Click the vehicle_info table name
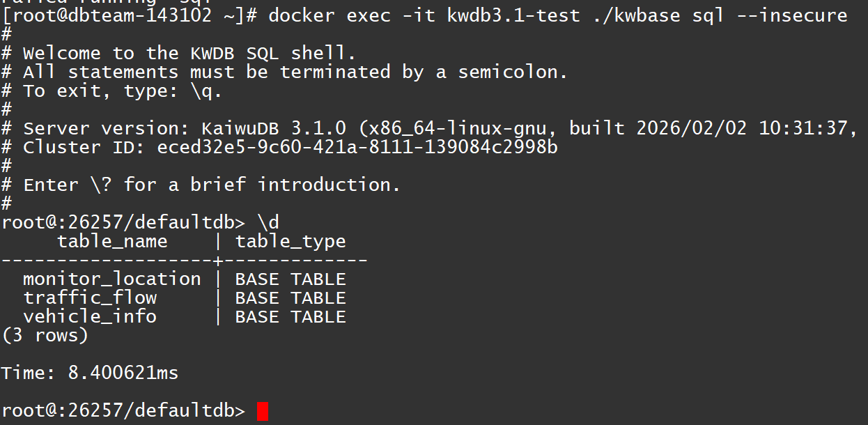The height and width of the screenshot is (425, 868). (90, 317)
